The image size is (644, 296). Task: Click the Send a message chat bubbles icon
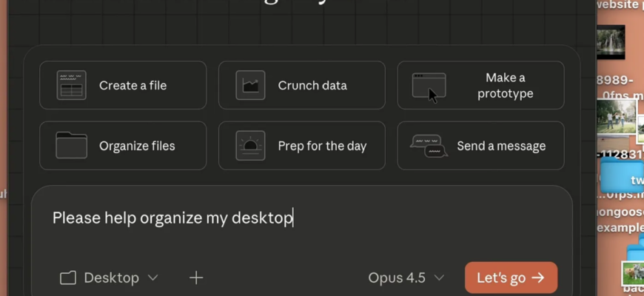point(429,146)
